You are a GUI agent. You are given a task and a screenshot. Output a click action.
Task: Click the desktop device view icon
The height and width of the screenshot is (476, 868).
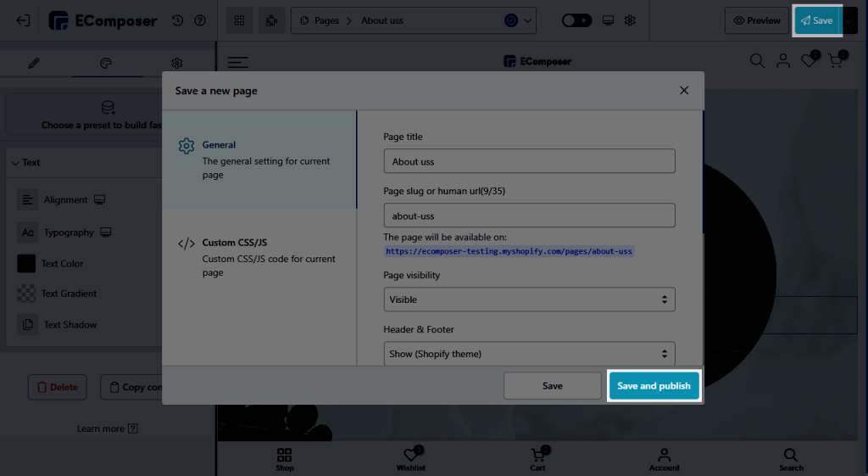(x=608, y=20)
